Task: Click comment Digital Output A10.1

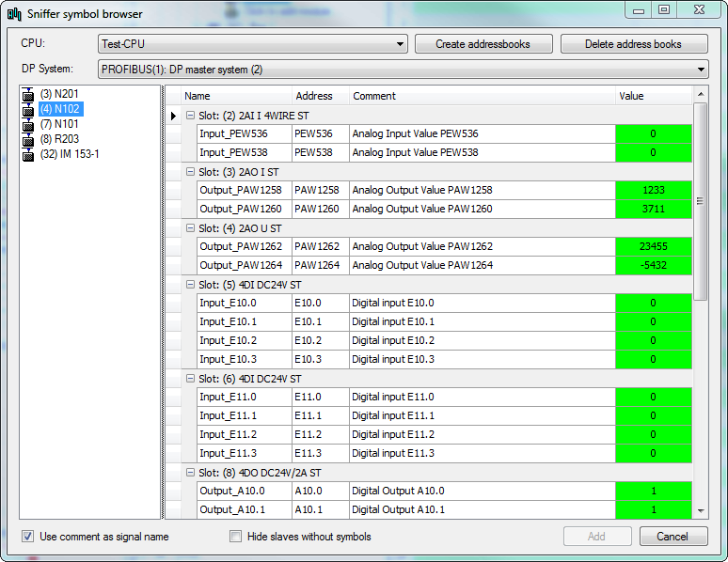Action: [483, 509]
